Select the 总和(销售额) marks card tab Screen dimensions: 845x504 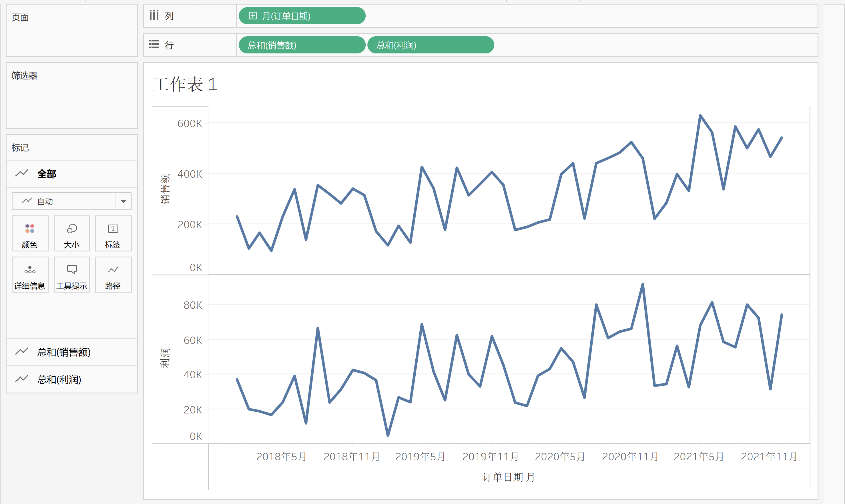[x=72, y=352]
